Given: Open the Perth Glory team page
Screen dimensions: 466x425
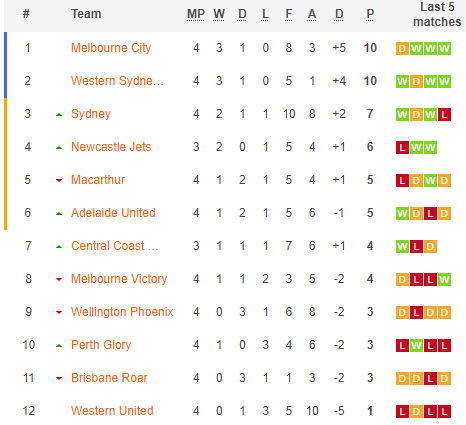Looking at the screenshot, I should pyautogui.click(x=101, y=345).
